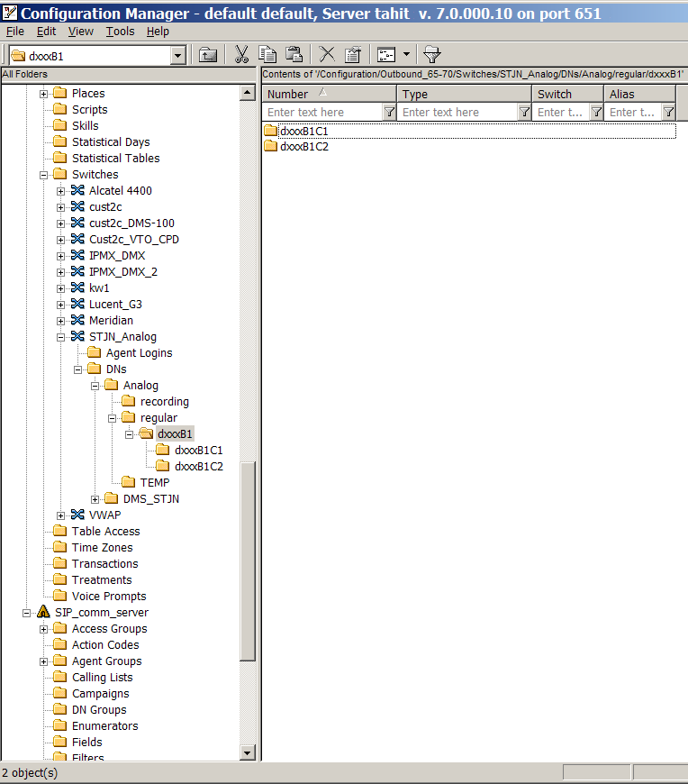The image size is (688, 784).
Task: Click the Copy icon in toolbar
Action: 267,55
